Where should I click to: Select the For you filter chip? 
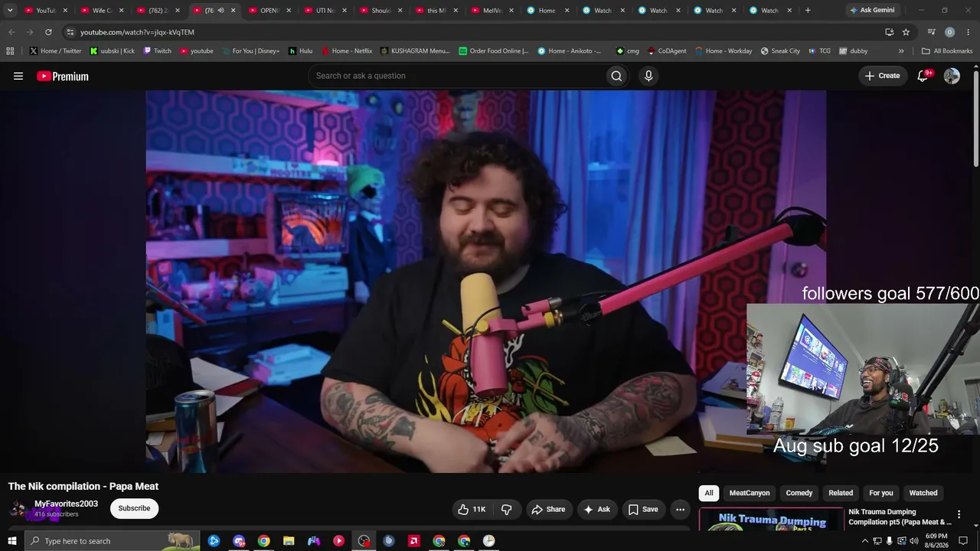pyautogui.click(x=881, y=493)
